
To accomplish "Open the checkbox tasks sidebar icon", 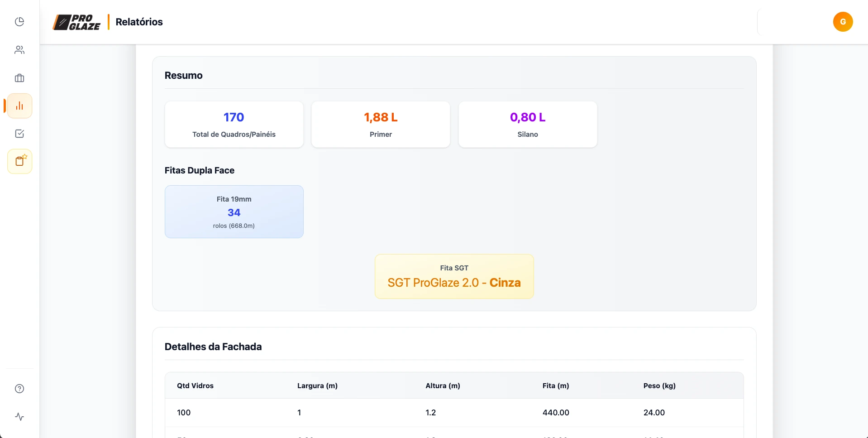I will (x=19, y=134).
